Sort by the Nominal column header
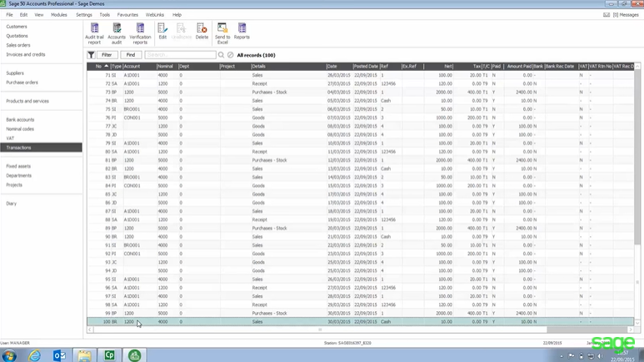The width and height of the screenshot is (644, 362). (x=167, y=66)
